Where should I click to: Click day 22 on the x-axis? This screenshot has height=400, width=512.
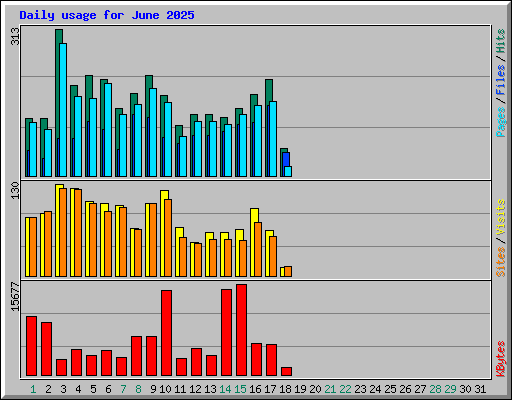345,389
